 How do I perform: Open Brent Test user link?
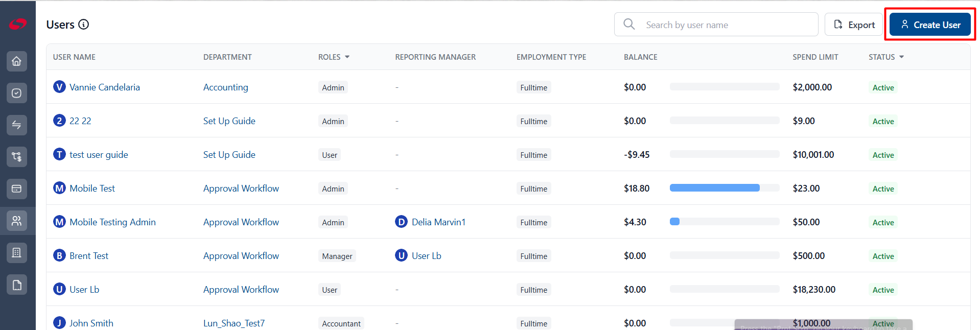click(89, 255)
